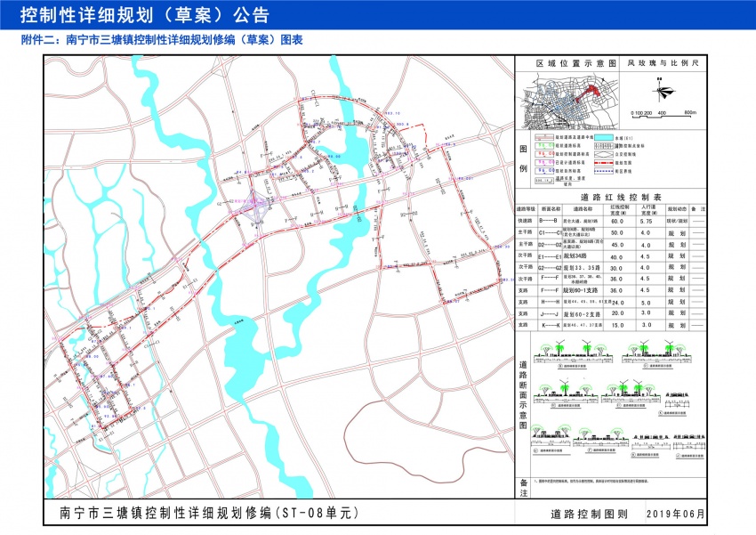756x535 pixels.
Task: Click the J——J section name cell
Action: click(550, 314)
